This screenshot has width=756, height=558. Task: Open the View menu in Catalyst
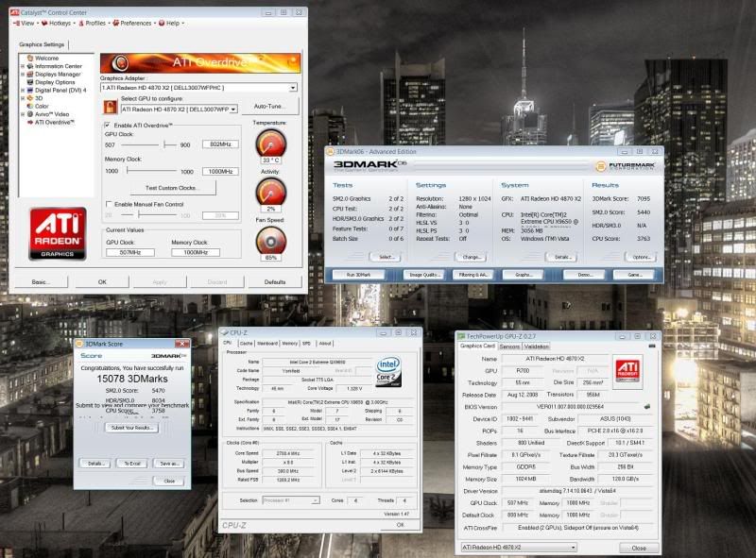tap(25, 23)
